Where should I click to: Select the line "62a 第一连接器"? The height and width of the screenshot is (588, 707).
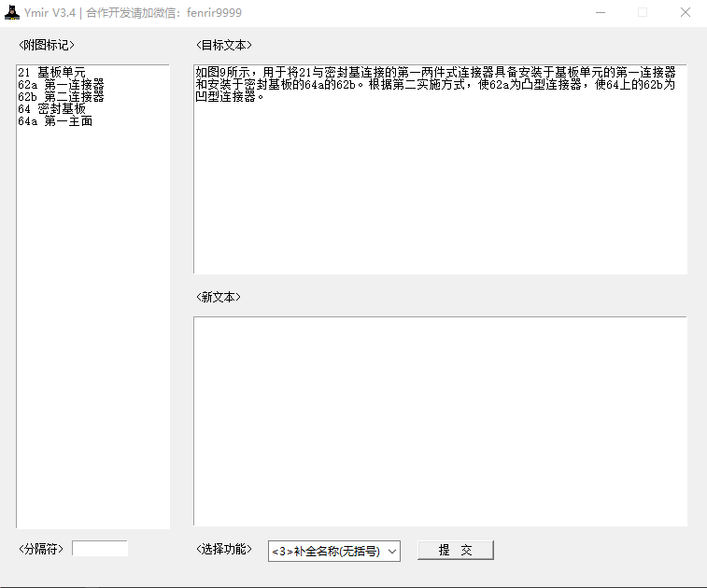(61, 84)
